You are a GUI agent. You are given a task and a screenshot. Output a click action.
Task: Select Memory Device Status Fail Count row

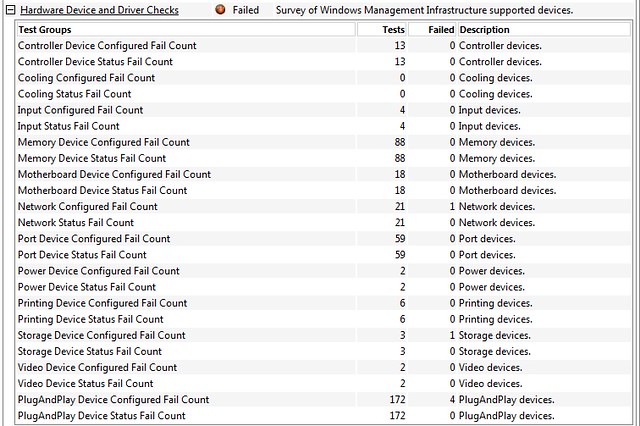click(324, 158)
